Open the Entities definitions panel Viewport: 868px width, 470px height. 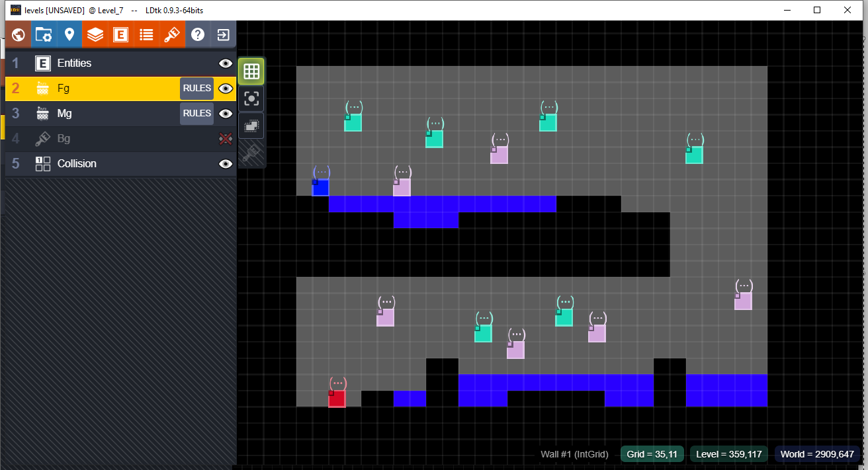[x=120, y=34]
